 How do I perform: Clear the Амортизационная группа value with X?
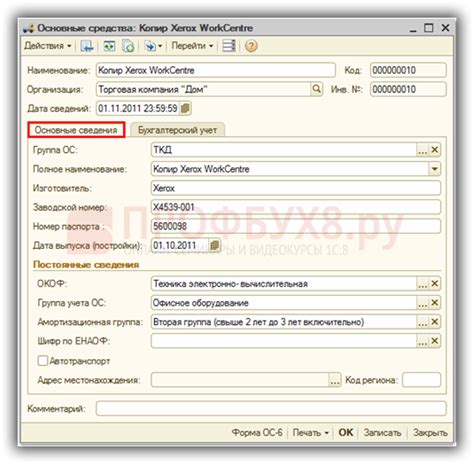(435, 322)
